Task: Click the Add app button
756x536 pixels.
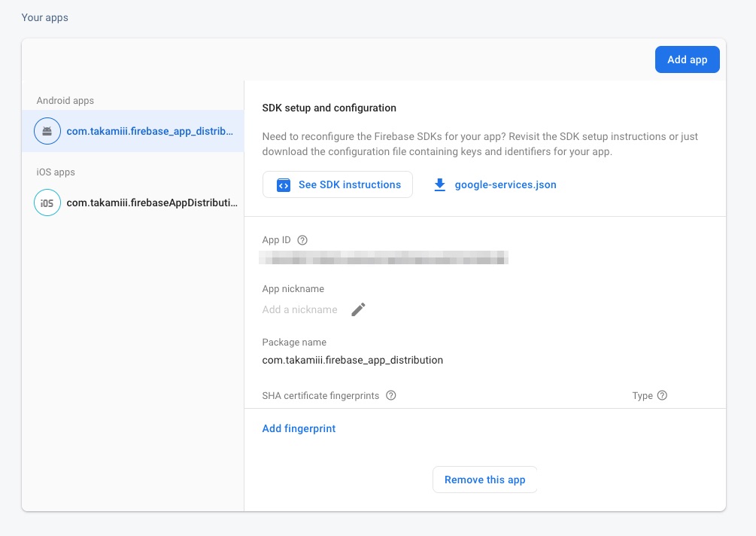Action: pyautogui.click(x=687, y=59)
